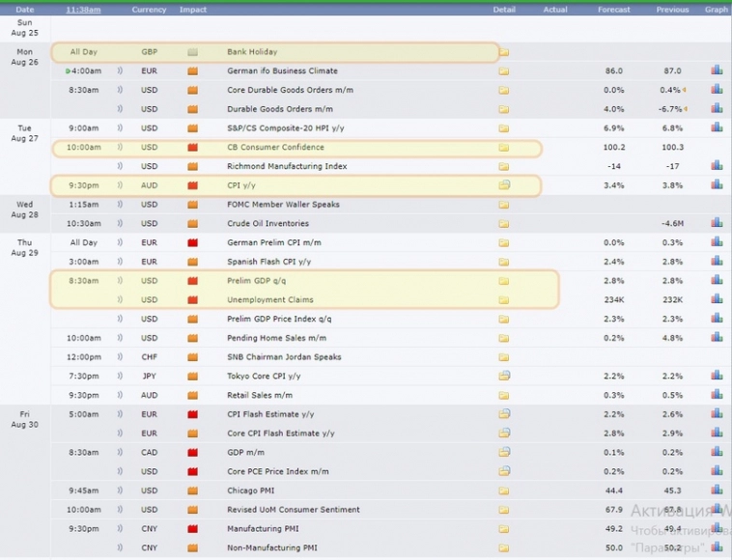Open detail folder for SNB Chairman Jordan Speaks
Screen dimensions: 732x560
click(504, 357)
